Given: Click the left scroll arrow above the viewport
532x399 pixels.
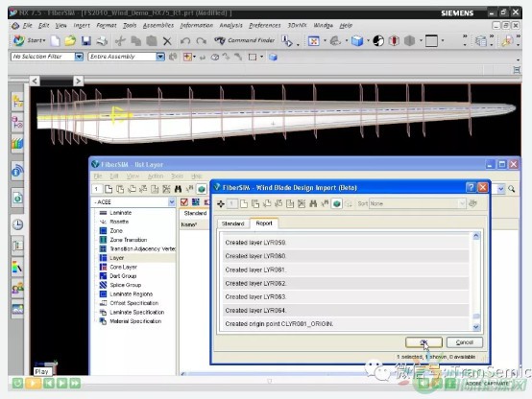Looking at the screenshot, I should pos(35,81).
